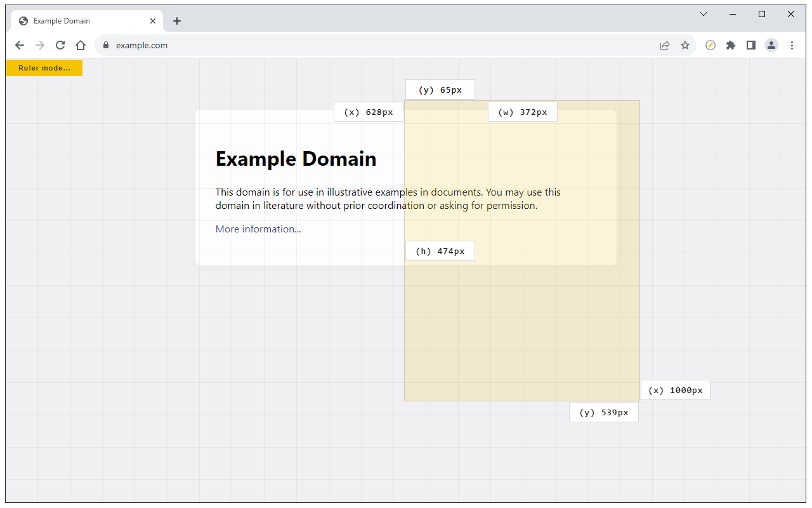Follow the More information link
Screen dimensions: 812x508
coord(258,229)
